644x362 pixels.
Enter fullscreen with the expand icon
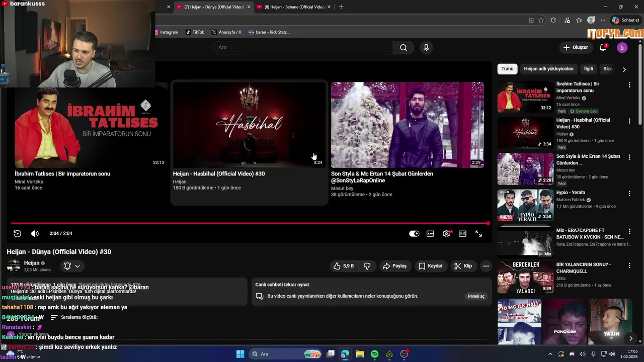pyautogui.click(x=478, y=234)
